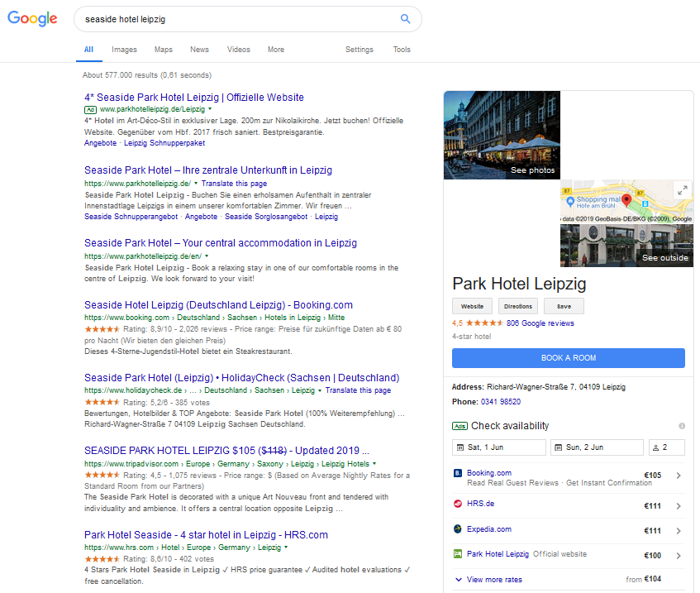Open the 806 Google reviews link
This screenshot has height=593, width=700.
pyautogui.click(x=540, y=323)
